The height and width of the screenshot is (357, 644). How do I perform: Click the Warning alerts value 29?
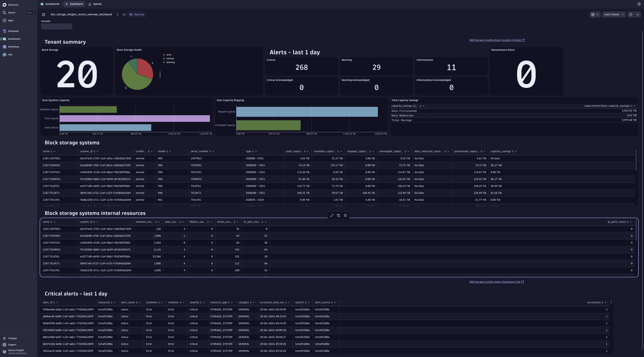point(376,67)
